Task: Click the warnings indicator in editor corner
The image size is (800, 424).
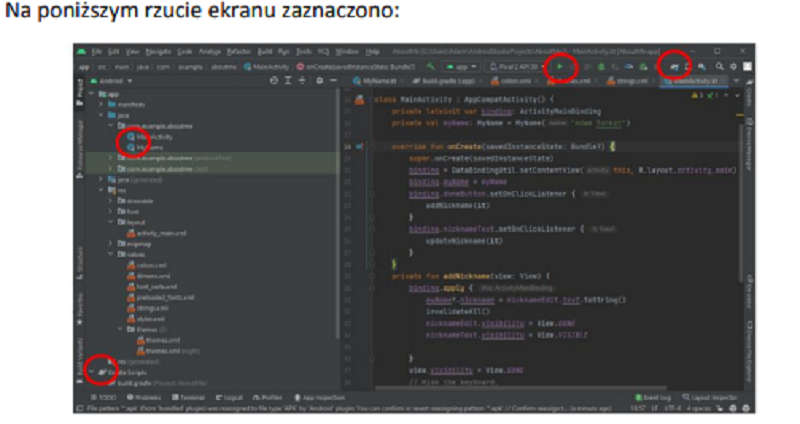Action: [696, 95]
